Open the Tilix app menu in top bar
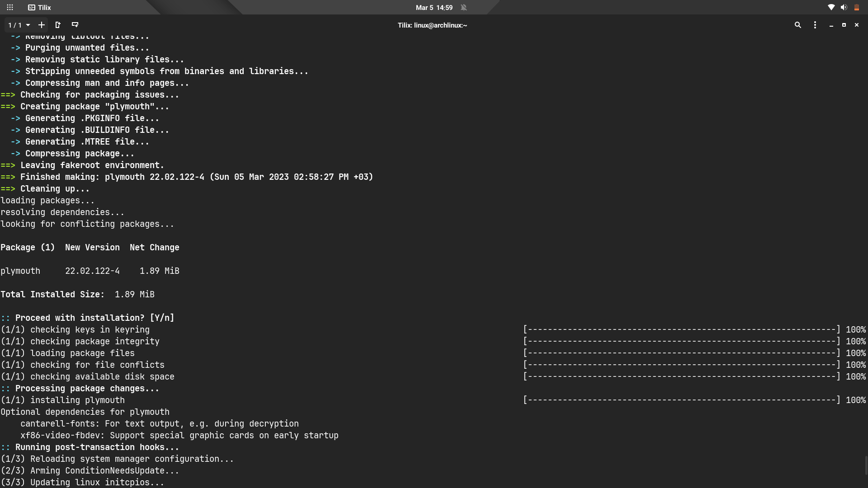The image size is (868, 488). click(39, 7)
